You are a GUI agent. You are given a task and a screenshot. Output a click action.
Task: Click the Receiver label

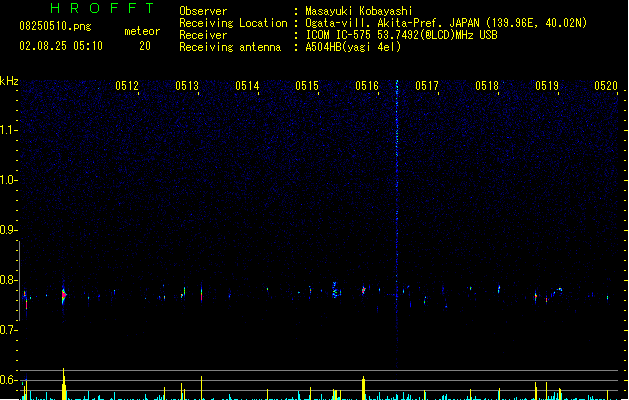(203, 35)
